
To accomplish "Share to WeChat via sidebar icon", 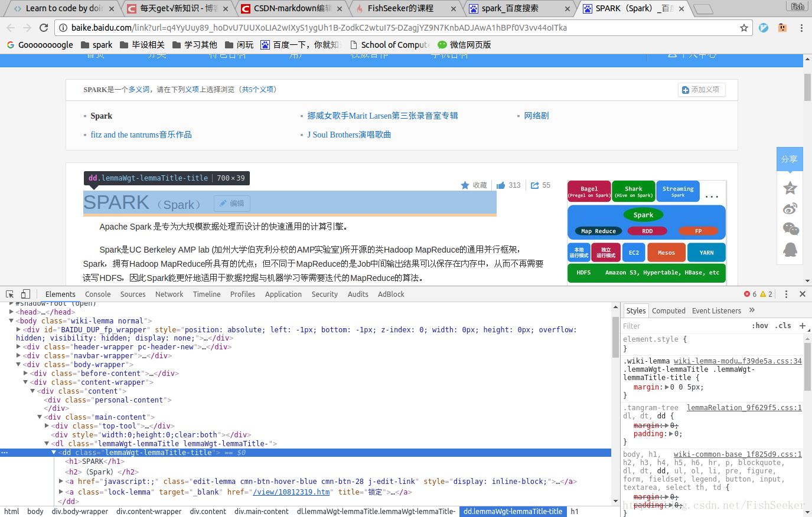I will [x=790, y=229].
